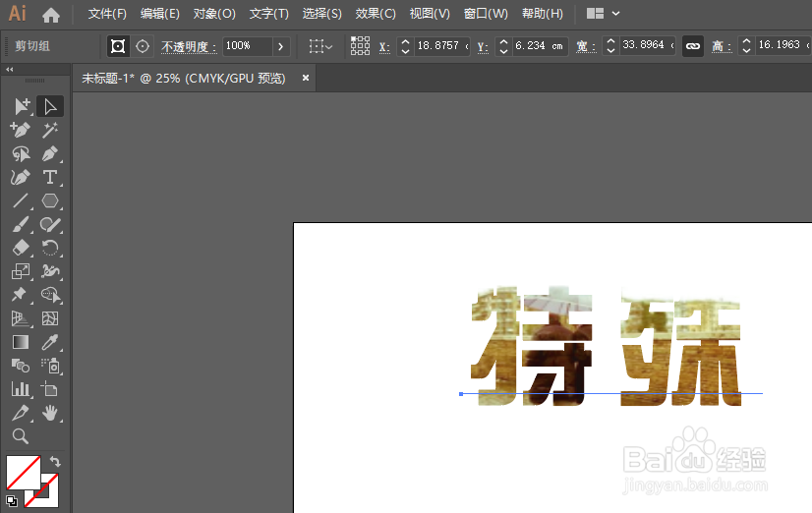
Task: Collapse the toolbar with double-arrow
Action: tap(9, 70)
